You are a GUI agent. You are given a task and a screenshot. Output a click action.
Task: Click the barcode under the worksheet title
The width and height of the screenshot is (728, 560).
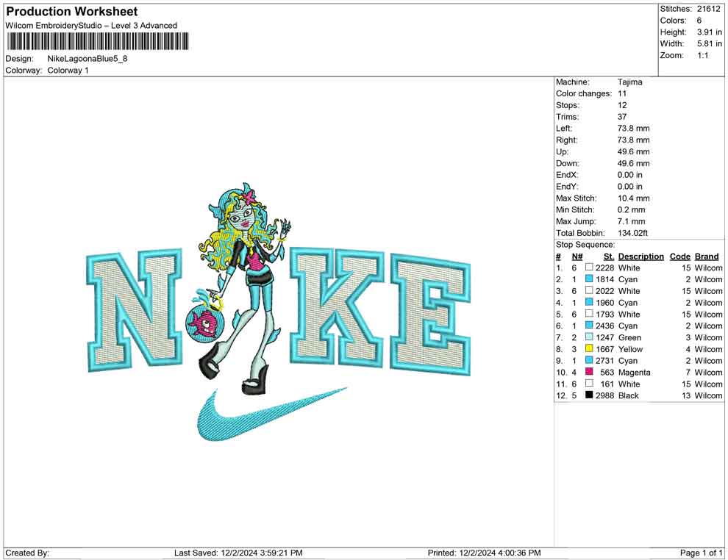(98, 41)
